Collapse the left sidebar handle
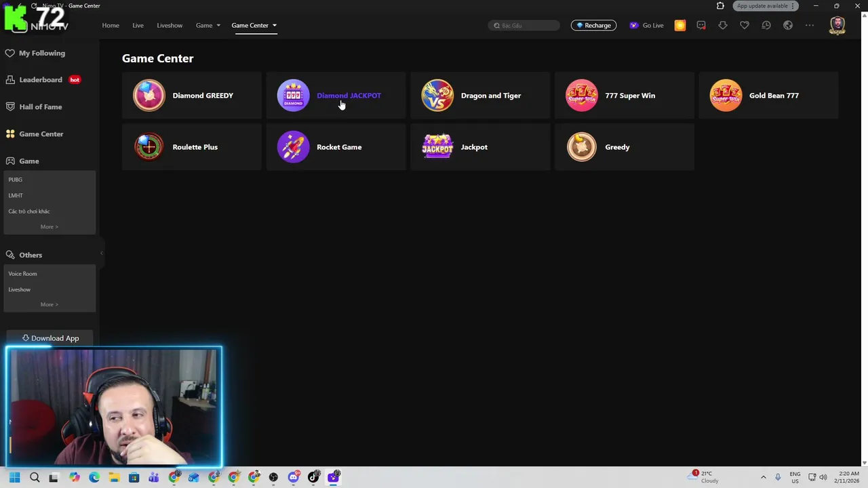This screenshot has height=488, width=868. (101, 253)
